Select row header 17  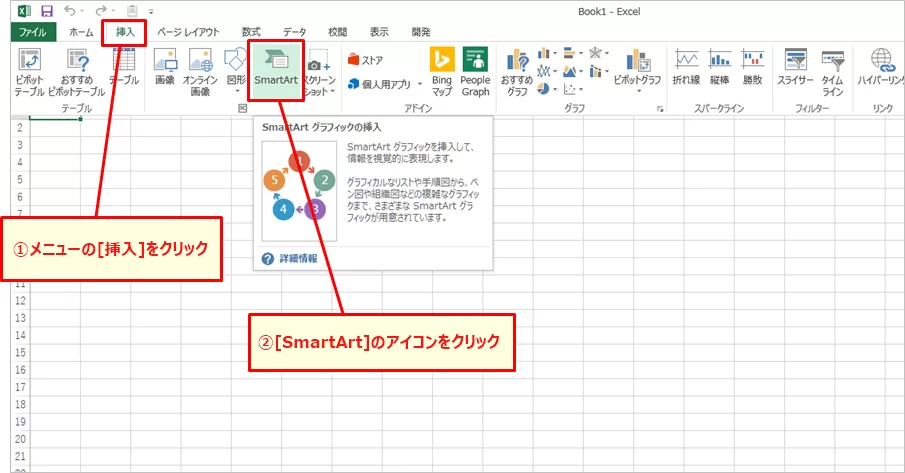tap(20, 387)
